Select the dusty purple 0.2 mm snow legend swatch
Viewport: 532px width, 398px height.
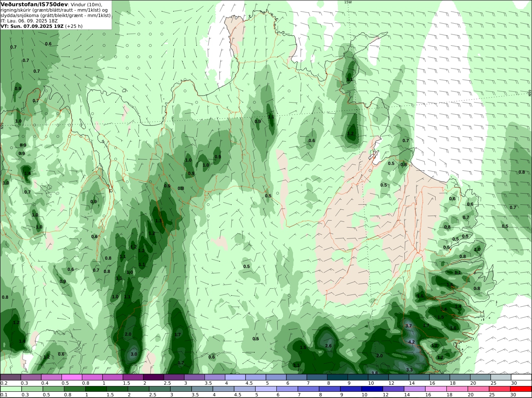pyautogui.click(x=10, y=377)
